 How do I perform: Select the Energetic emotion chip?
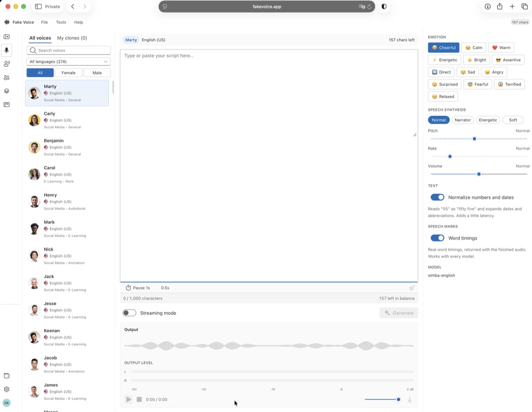point(445,60)
